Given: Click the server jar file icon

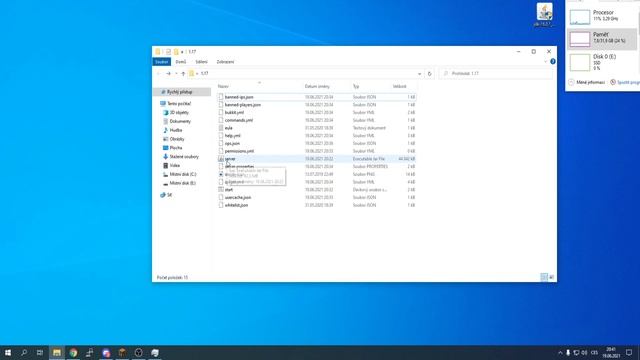Looking at the screenshot, I should tap(221, 159).
